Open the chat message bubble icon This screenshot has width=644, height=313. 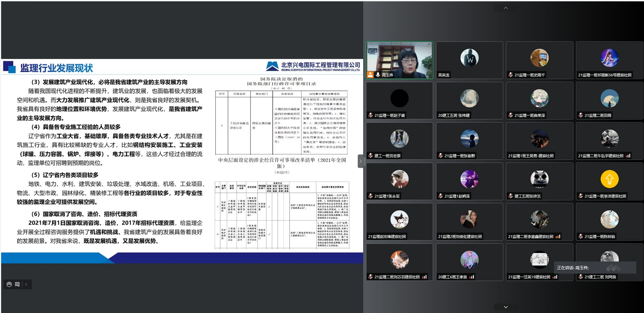tap(17, 284)
